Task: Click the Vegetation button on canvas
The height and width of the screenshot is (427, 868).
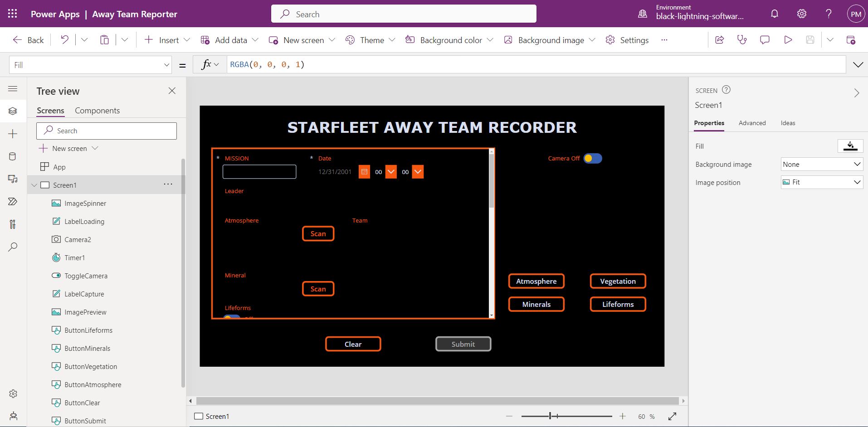Action: click(618, 281)
